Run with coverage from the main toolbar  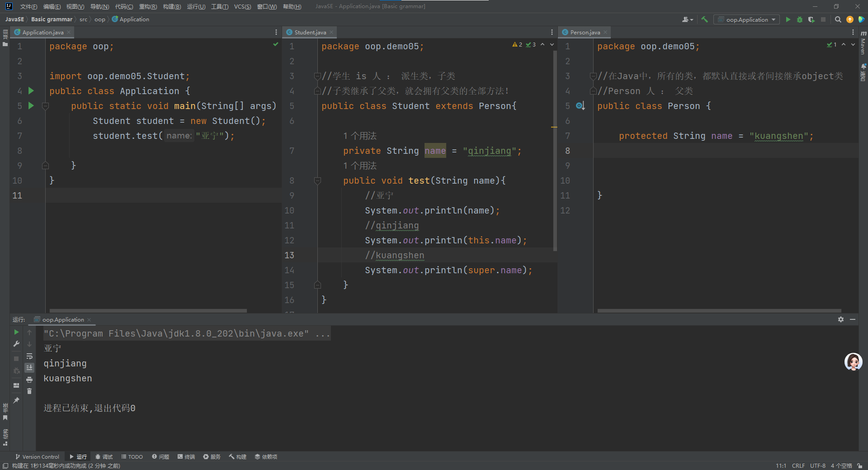tap(811, 19)
